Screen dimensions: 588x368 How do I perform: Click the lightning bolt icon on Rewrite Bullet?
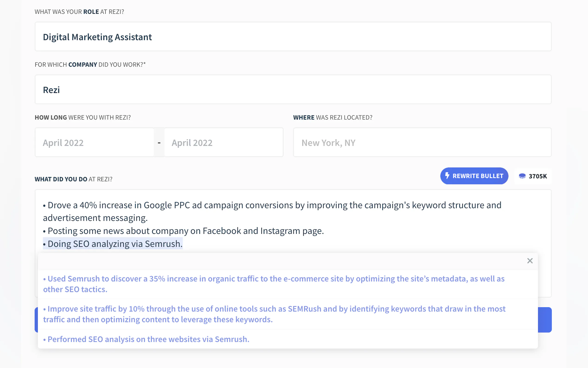(x=447, y=175)
